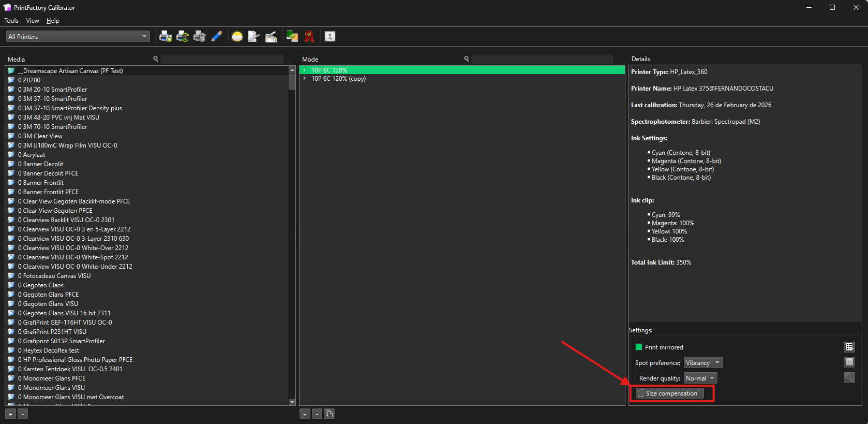Click the Media search input field
The image size is (868, 424).
(222, 59)
